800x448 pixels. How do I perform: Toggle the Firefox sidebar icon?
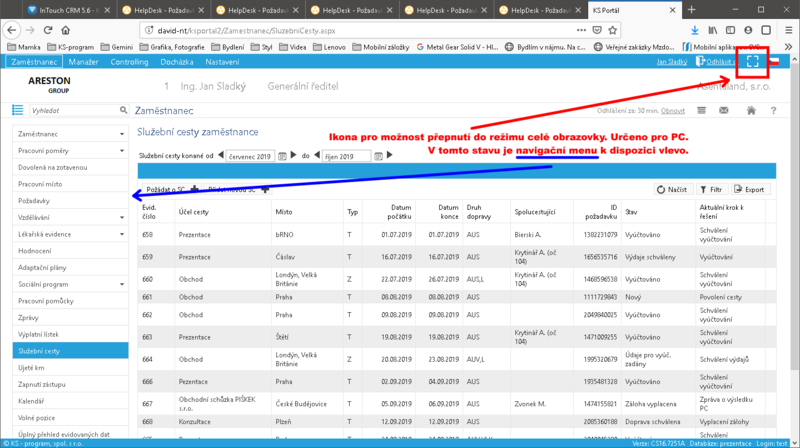pos(731,30)
